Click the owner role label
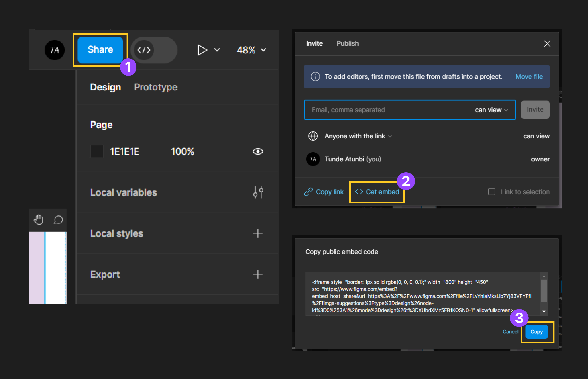This screenshot has width=588, height=379. click(x=540, y=159)
